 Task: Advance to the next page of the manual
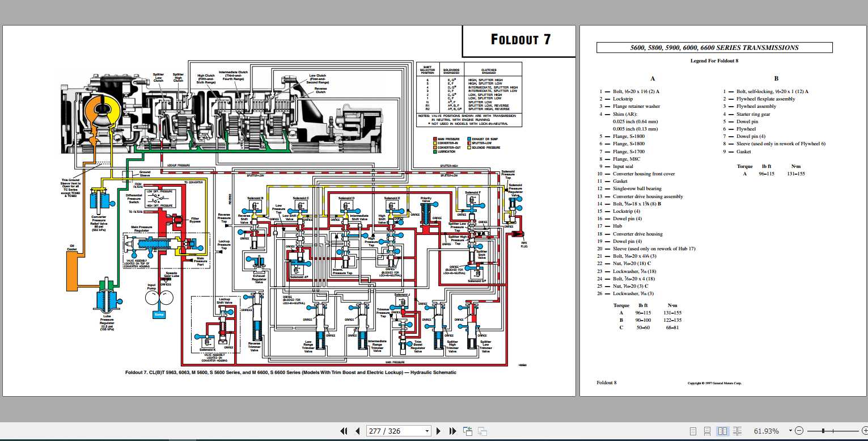point(438,431)
